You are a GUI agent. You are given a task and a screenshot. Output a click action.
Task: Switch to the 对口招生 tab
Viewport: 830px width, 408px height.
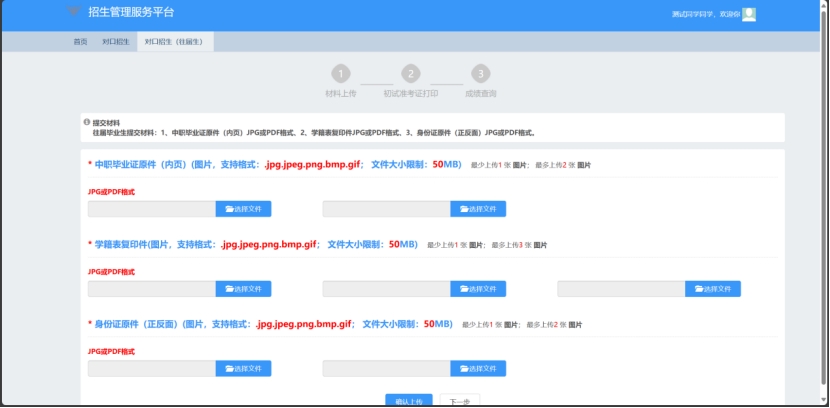coord(115,42)
